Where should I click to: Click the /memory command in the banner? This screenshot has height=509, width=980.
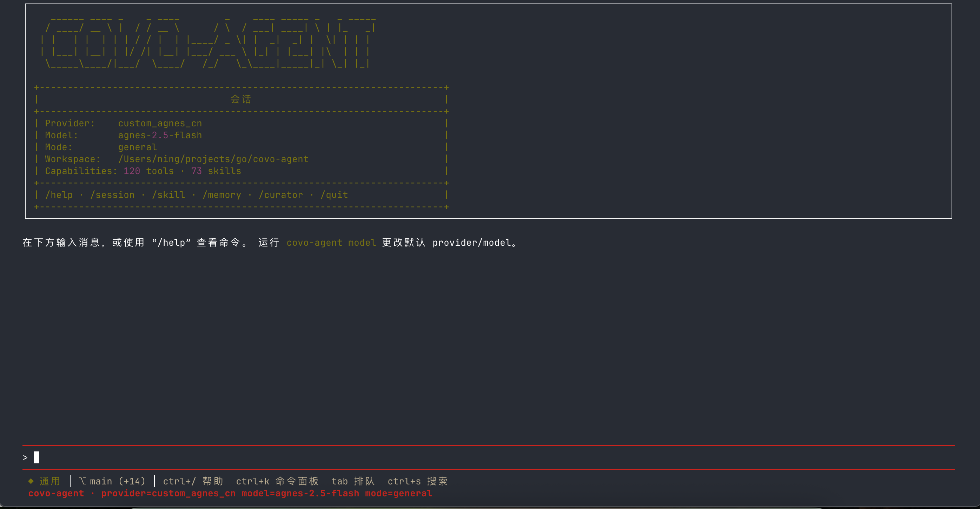[x=222, y=195]
